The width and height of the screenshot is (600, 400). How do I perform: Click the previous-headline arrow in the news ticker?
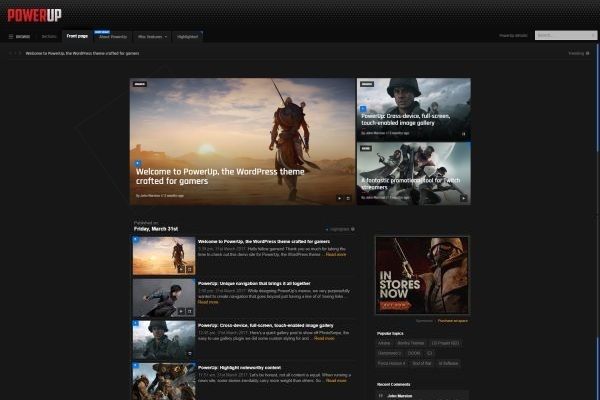point(10,53)
